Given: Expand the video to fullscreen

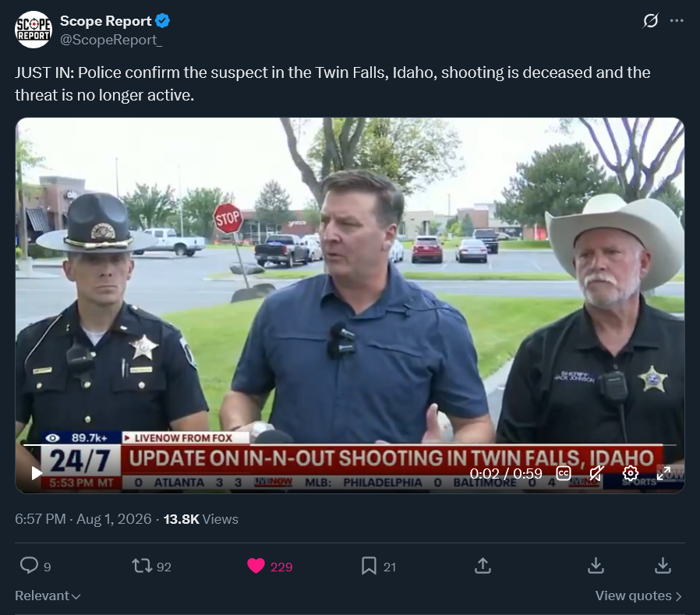Looking at the screenshot, I should (663, 473).
